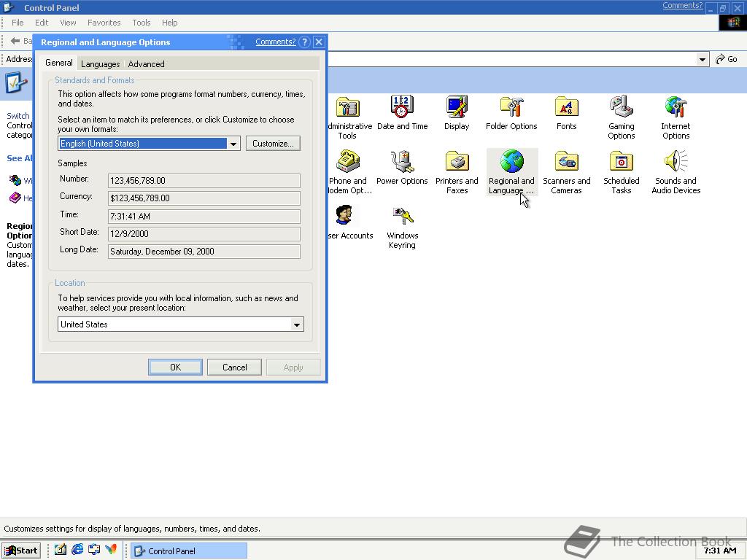Switch to the Languages tab
Screen dimensions: 747x560
tap(100, 64)
